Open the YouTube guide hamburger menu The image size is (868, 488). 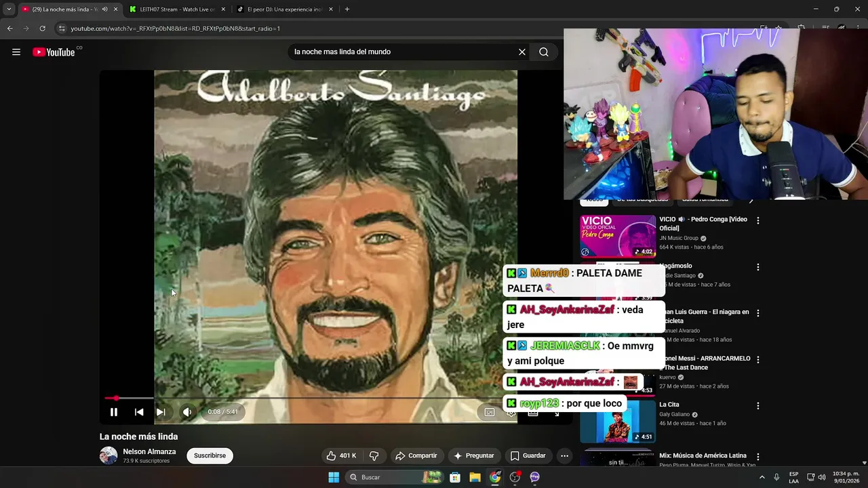tap(16, 52)
